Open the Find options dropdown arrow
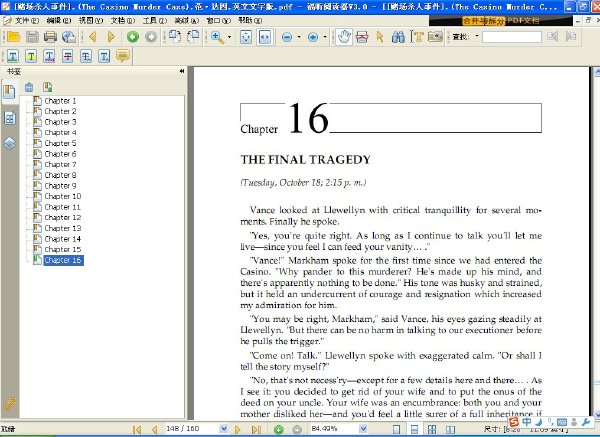 (x=477, y=36)
